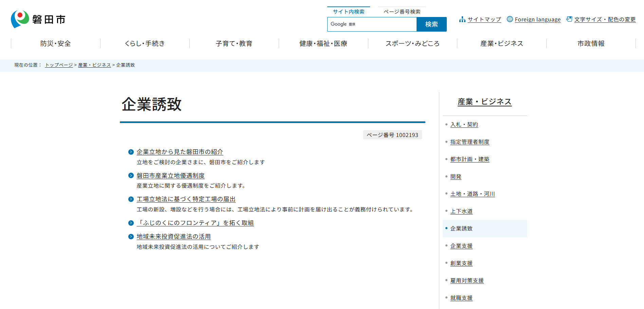Open 磐田市産業立地優遇制度 link
The image size is (644, 309).
point(171,176)
